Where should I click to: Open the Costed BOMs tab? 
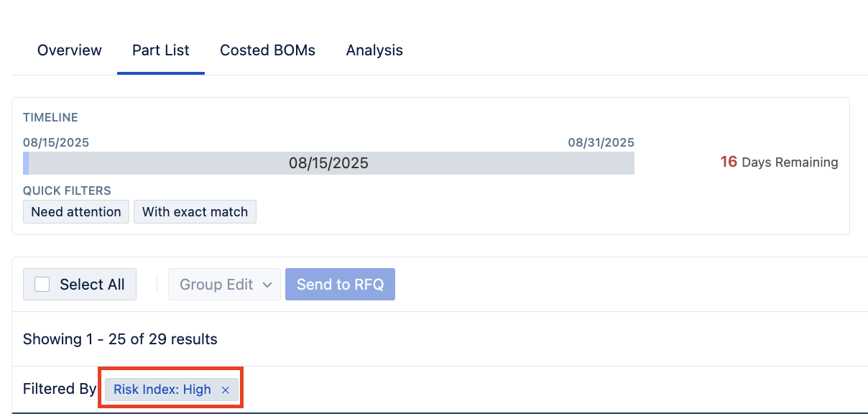267,50
